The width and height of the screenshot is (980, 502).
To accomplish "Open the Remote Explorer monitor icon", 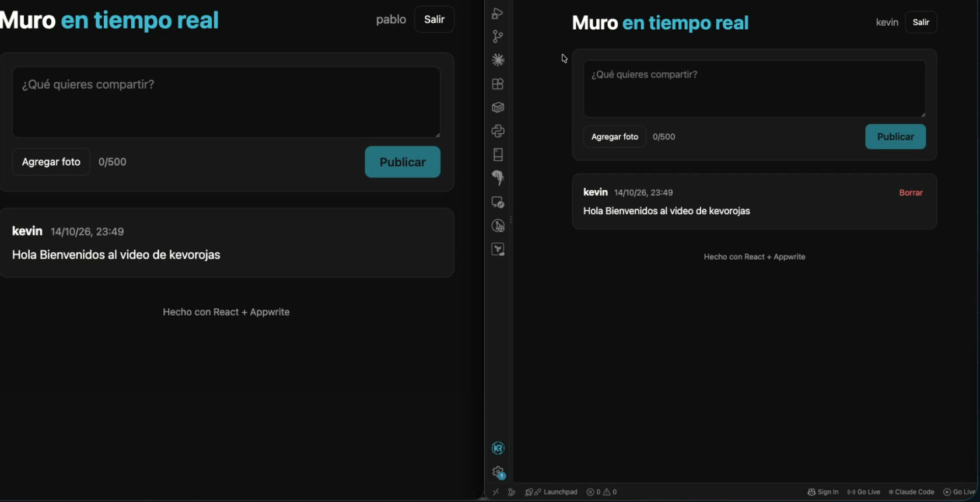I will tap(498, 202).
